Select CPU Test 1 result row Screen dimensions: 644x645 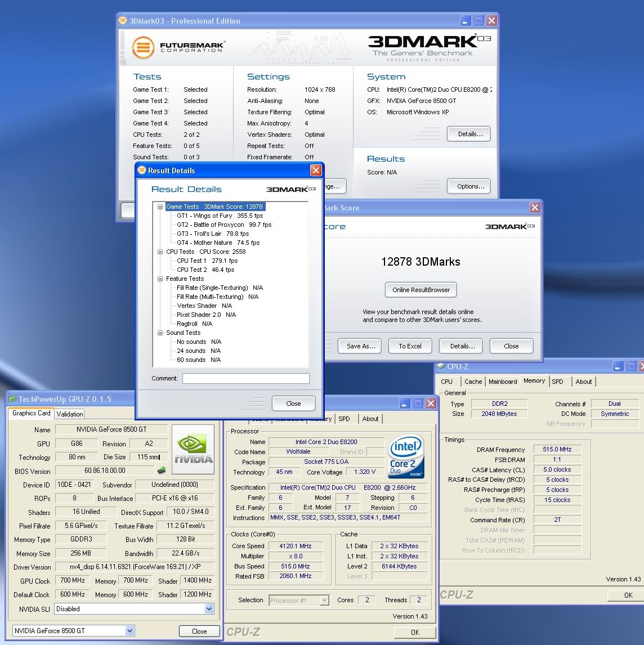(207, 261)
